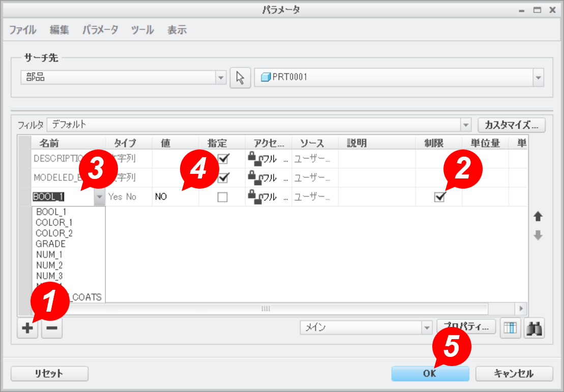The image size is (564, 392).
Task: Select GRADE from the name list
Action: 50,244
